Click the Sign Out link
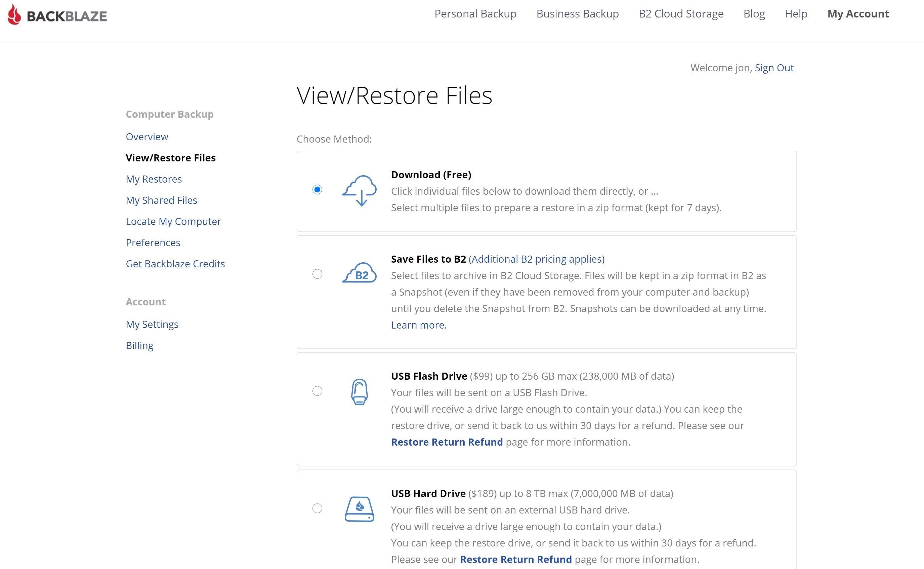The height and width of the screenshot is (569, 924). [x=774, y=68]
